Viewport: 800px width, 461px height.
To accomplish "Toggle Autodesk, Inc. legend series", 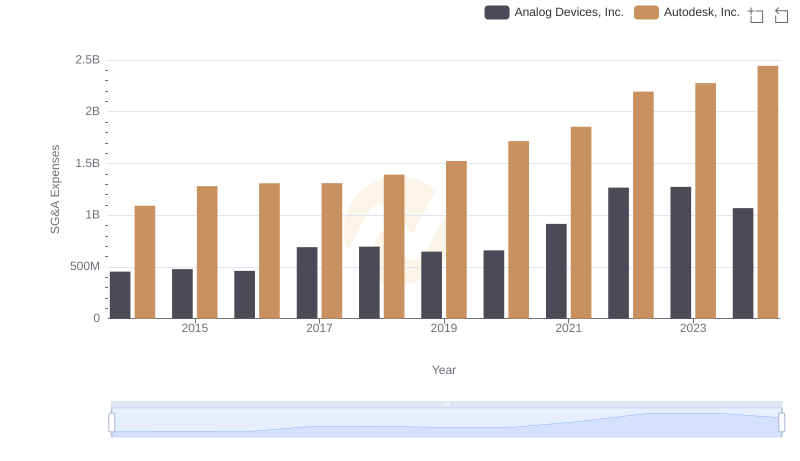I will [x=687, y=12].
